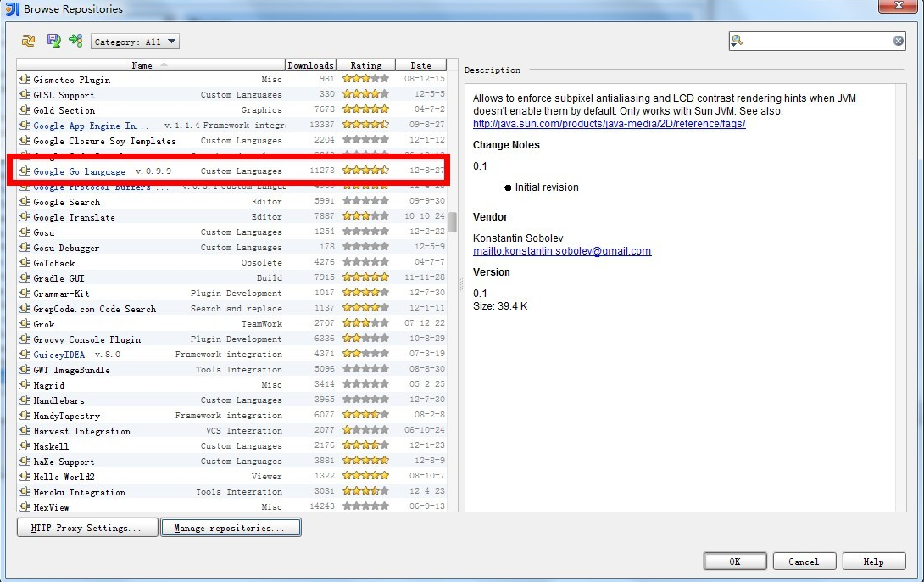
Task: Click inside the plugin search input field
Action: (x=814, y=41)
